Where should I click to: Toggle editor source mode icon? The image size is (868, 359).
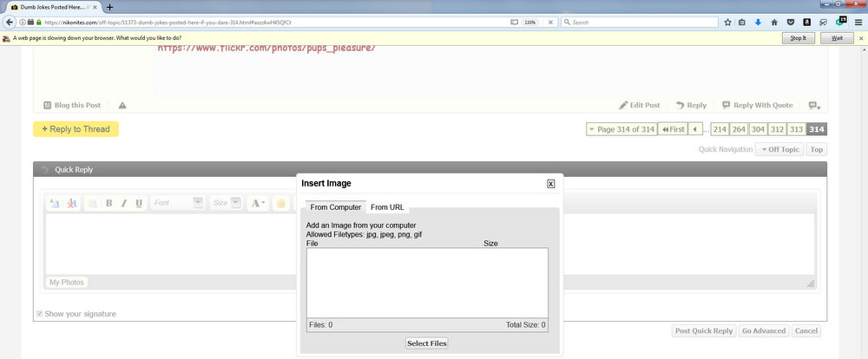(x=54, y=203)
